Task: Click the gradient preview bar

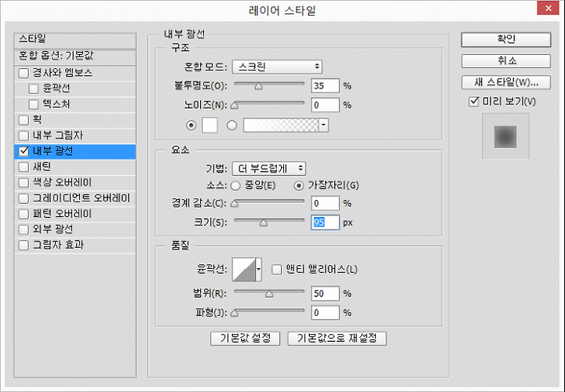Action: point(282,125)
